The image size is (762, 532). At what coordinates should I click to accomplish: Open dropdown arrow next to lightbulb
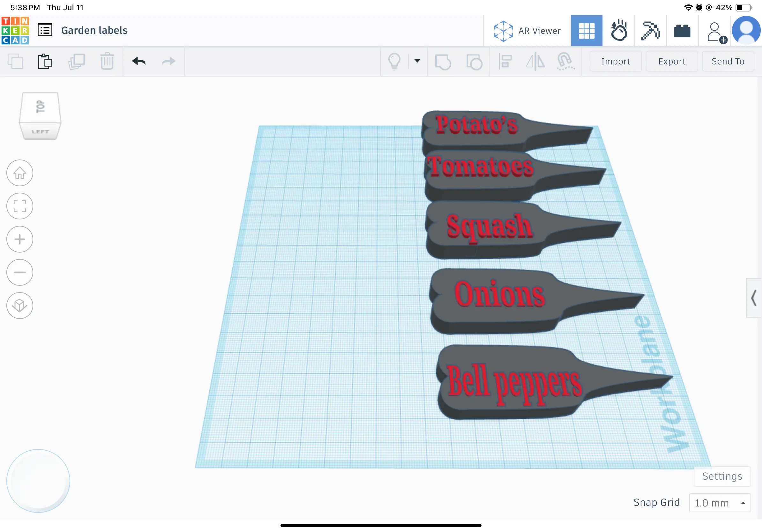[417, 61]
